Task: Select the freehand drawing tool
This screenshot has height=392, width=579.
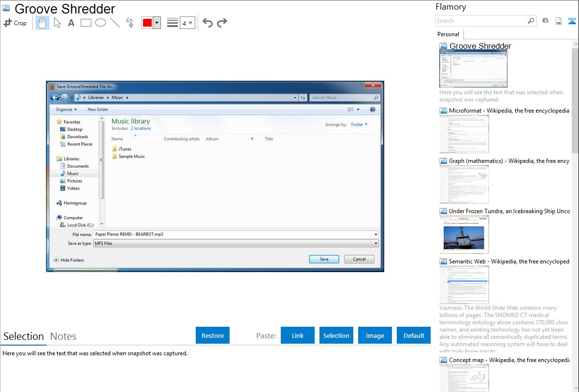Action: [x=130, y=23]
